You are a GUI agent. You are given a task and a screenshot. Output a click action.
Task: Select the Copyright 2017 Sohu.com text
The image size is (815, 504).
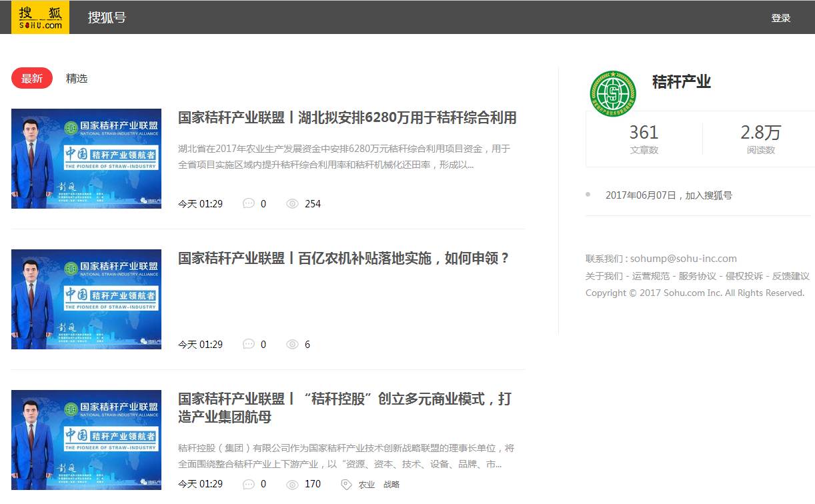(695, 293)
